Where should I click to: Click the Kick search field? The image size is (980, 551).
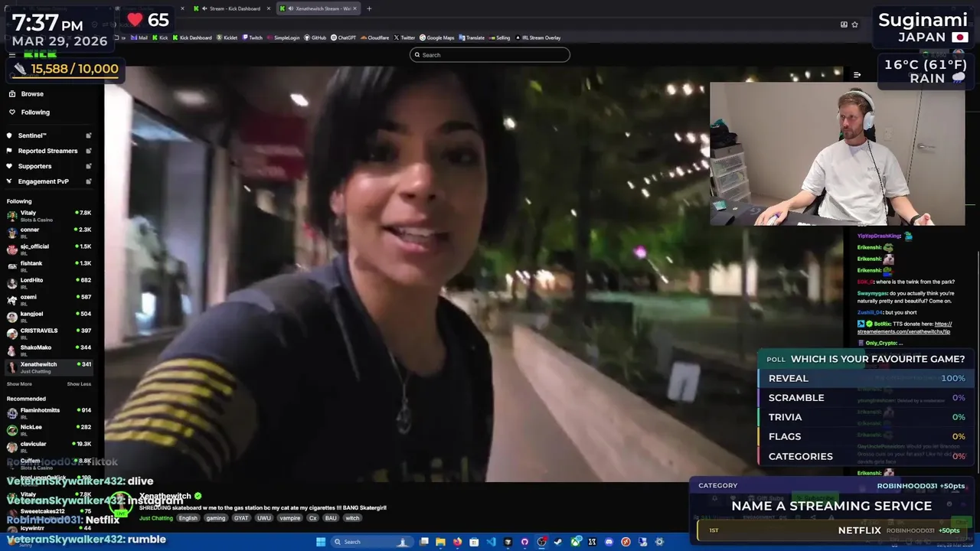pos(490,54)
